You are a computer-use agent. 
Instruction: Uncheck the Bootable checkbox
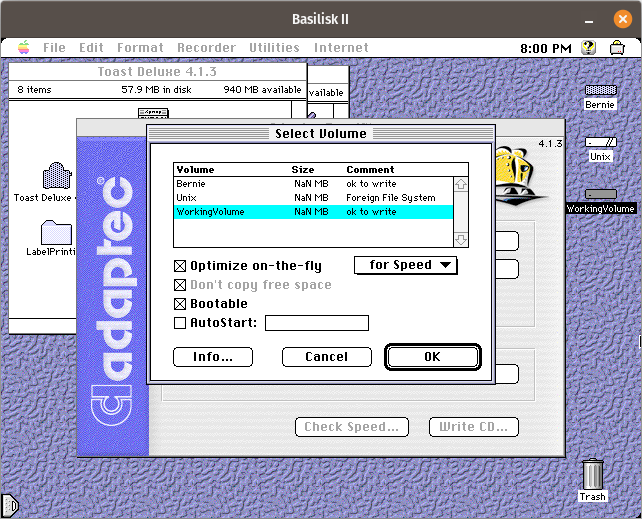(180, 304)
